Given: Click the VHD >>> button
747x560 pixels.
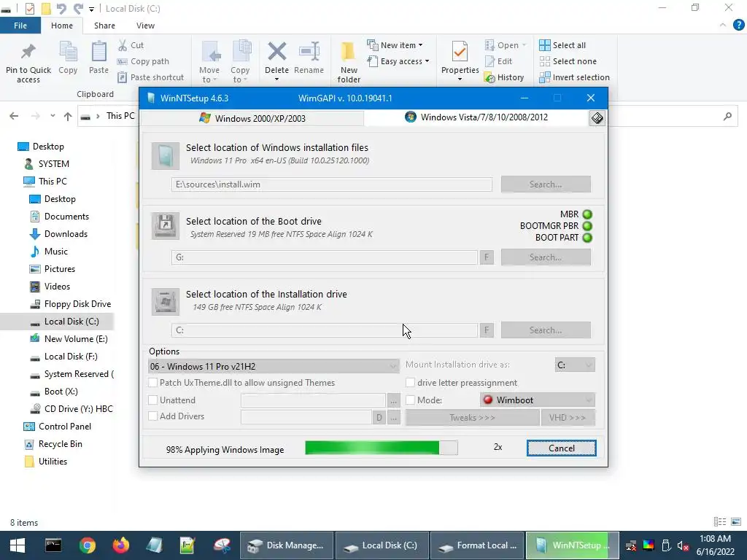Looking at the screenshot, I should [568, 418].
